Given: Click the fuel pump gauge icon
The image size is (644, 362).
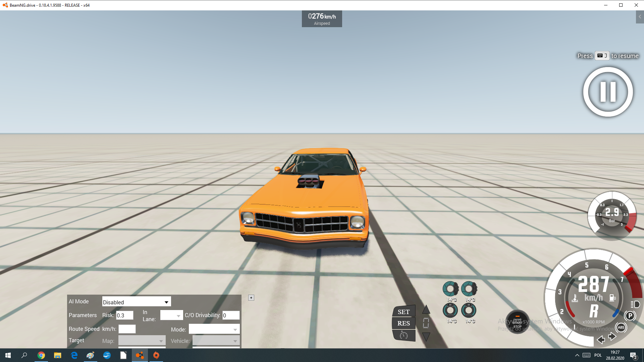Looking at the screenshot, I should click(612, 298).
